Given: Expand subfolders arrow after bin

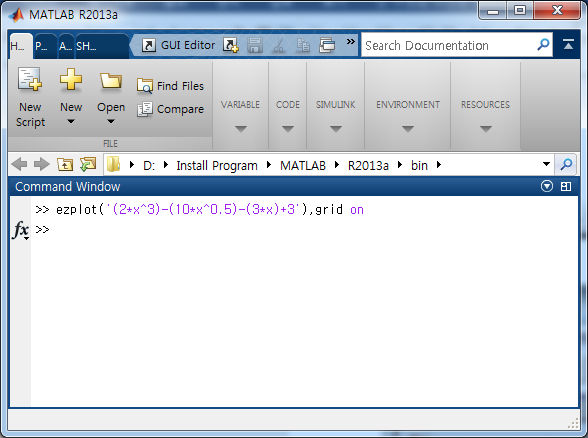Looking at the screenshot, I should click(x=439, y=164).
